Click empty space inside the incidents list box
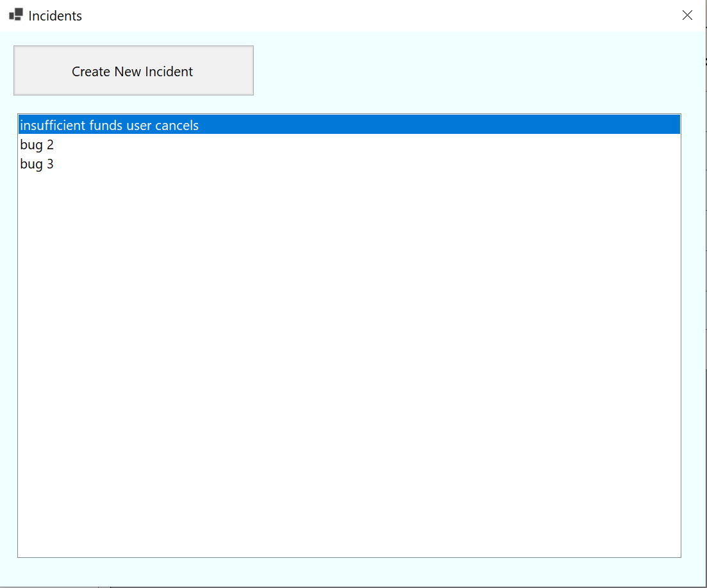Screen dimensions: 707x588 (x=349, y=352)
